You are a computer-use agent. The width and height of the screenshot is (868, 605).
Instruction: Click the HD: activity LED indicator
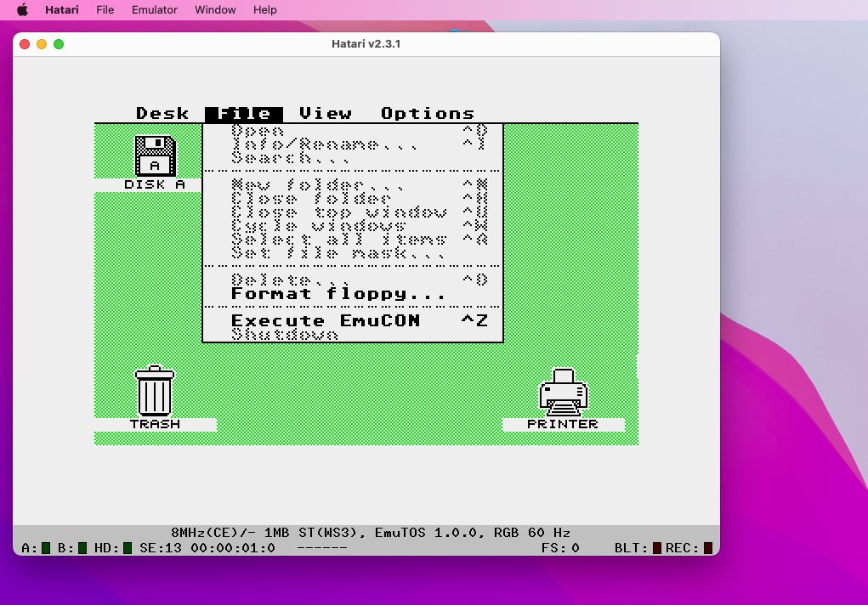128,548
